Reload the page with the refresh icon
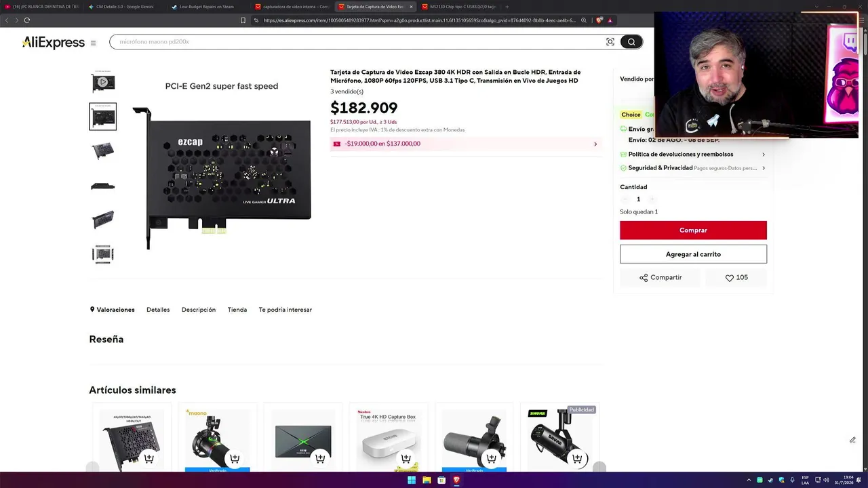The height and width of the screenshot is (488, 868). pos(26,20)
